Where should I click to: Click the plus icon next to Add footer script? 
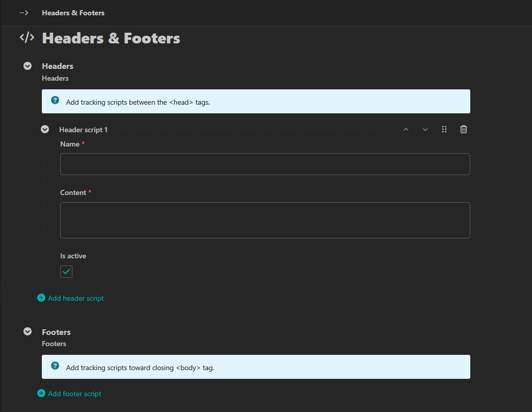click(x=41, y=394)
